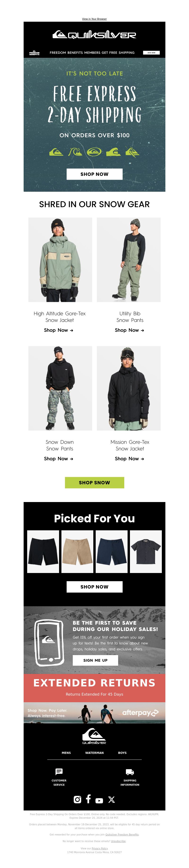Click the Join Now button
Image resolution: width=189 pixels, height=868 pixels.
[x=151, y=53]
